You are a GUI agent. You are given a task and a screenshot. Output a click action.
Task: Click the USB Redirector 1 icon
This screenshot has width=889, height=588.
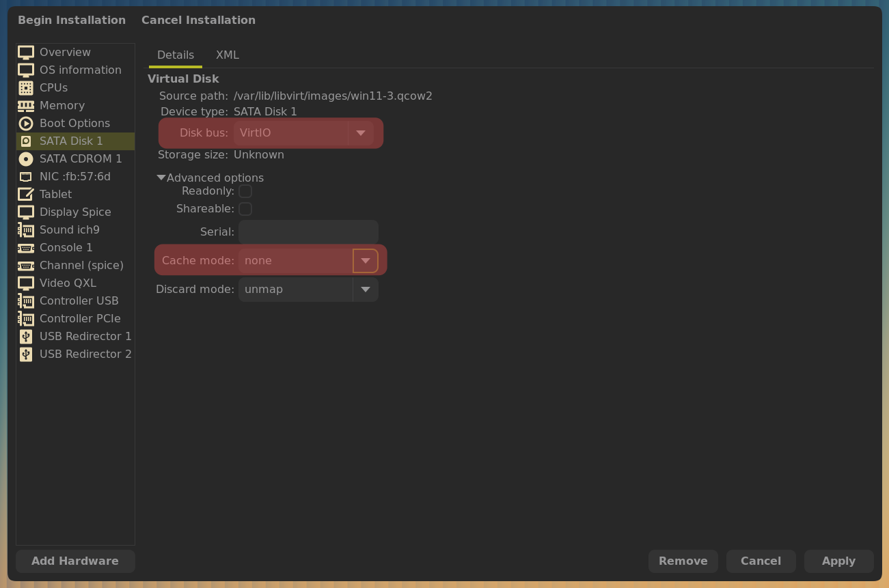tap(26, 337)
